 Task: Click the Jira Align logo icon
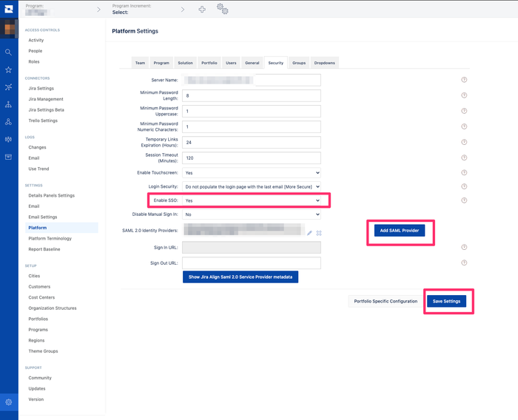click(9, 9)
